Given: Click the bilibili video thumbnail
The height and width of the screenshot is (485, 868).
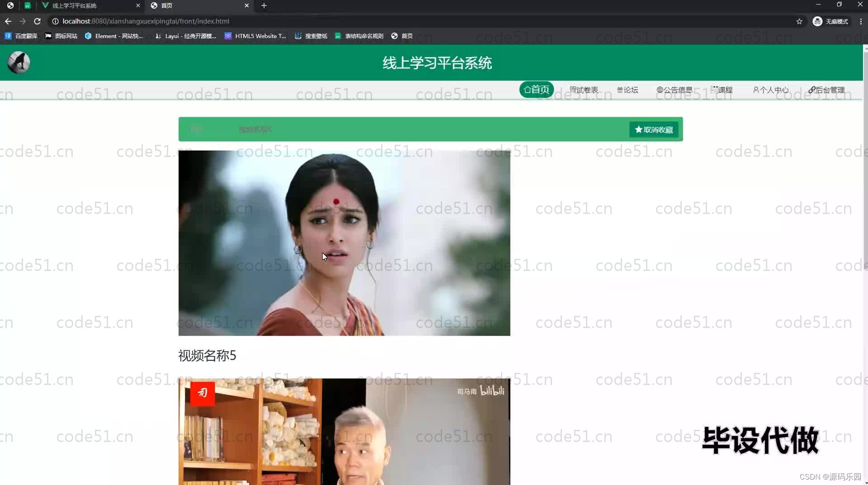Looking at the screenshot, I should pos(344,430).
